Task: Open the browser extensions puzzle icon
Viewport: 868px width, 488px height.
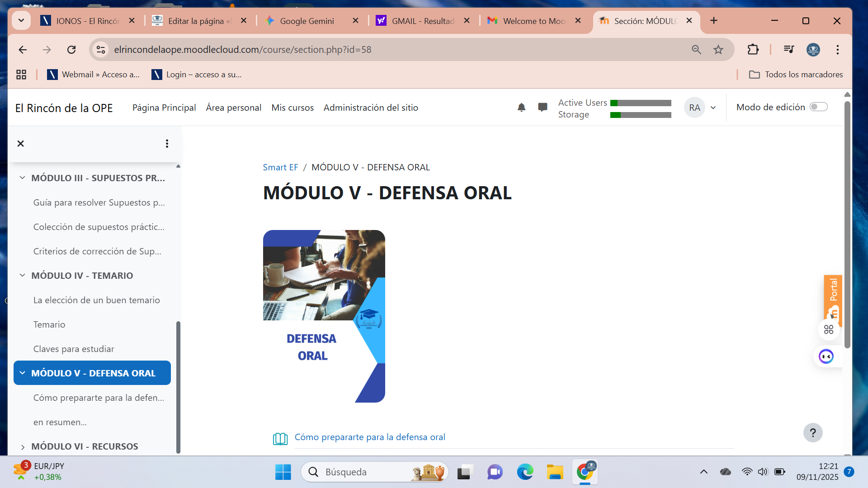Action: [x=753, y=50]
